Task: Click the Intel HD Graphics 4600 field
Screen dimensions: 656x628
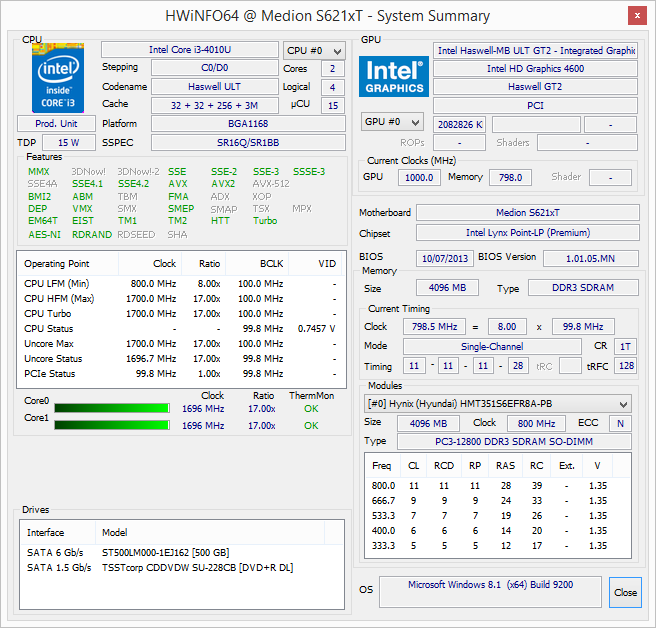Action: (535, 68)
